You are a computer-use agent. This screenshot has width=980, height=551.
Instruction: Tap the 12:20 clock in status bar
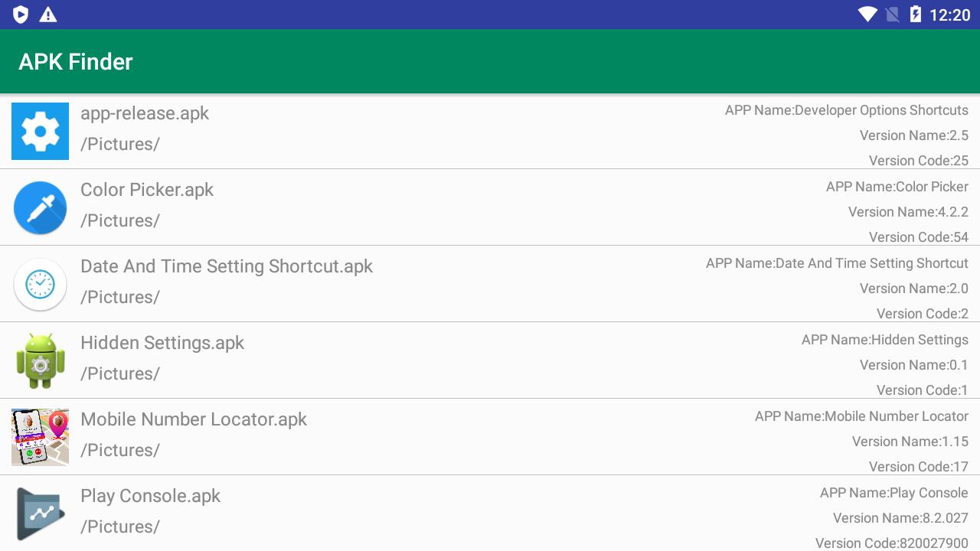coord(949,15)
